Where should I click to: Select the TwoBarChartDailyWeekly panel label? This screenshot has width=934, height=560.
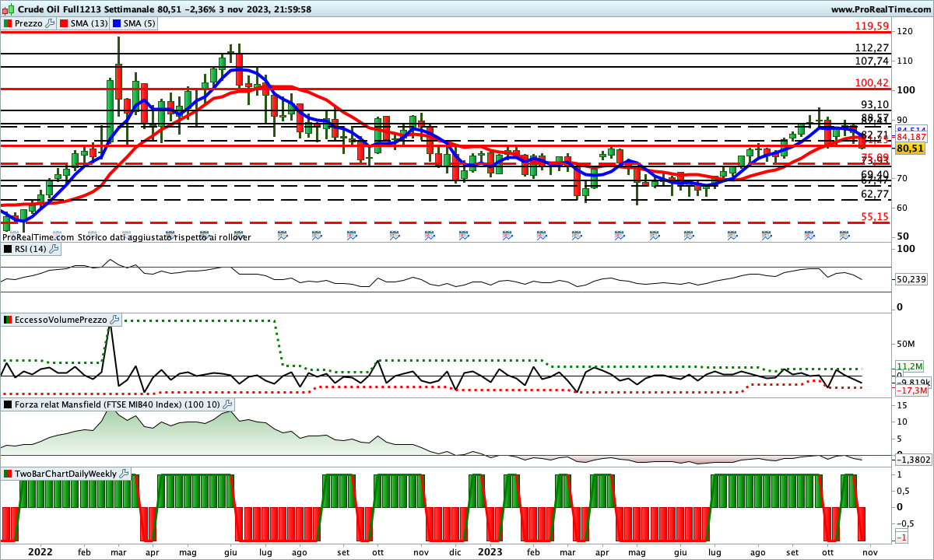[66, 474]
